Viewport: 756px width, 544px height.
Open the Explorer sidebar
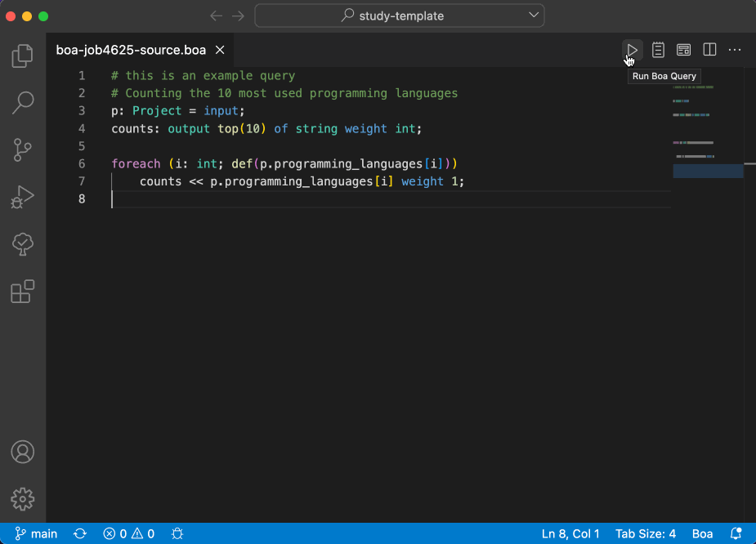point(22,56)
